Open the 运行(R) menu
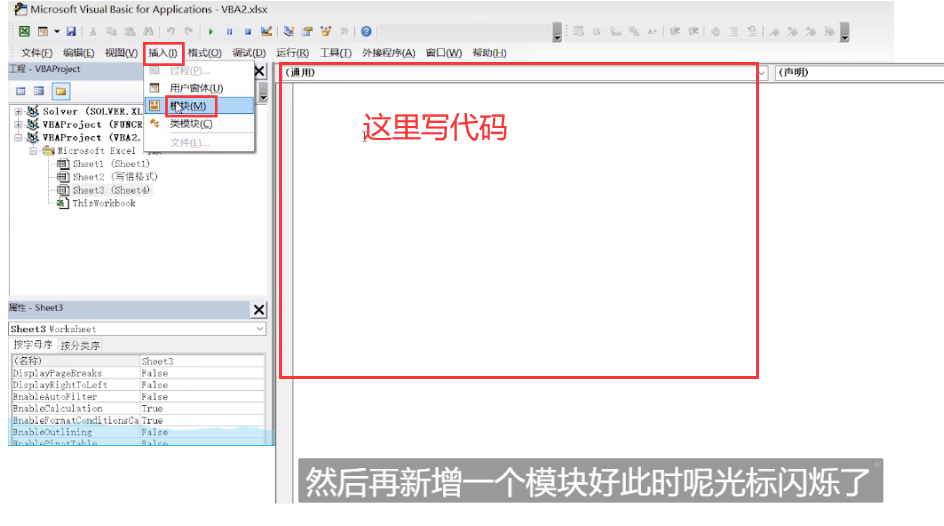 click(293, 53)
